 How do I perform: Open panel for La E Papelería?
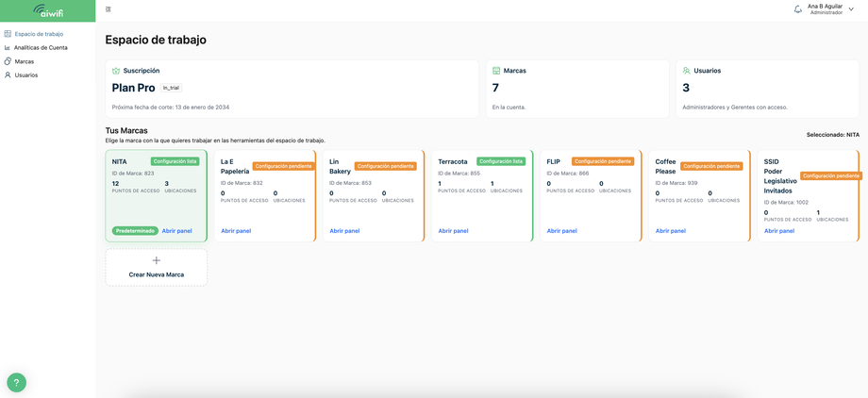(x=236, y=231)
